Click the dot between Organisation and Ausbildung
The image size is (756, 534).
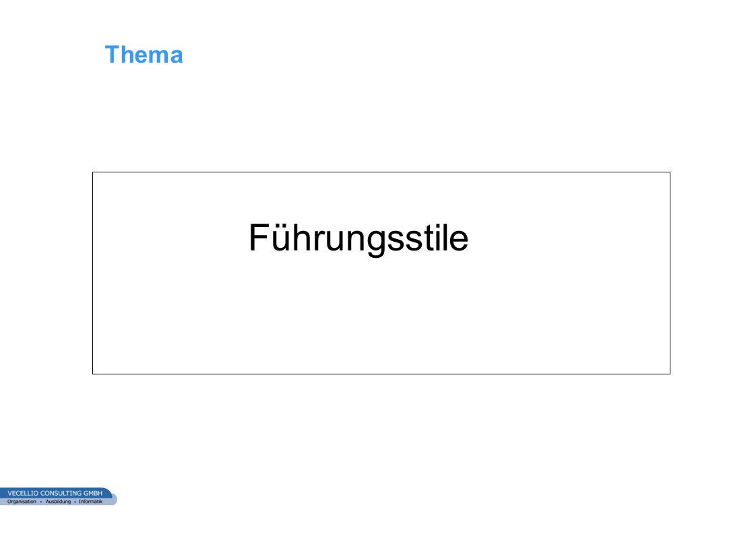41,502
